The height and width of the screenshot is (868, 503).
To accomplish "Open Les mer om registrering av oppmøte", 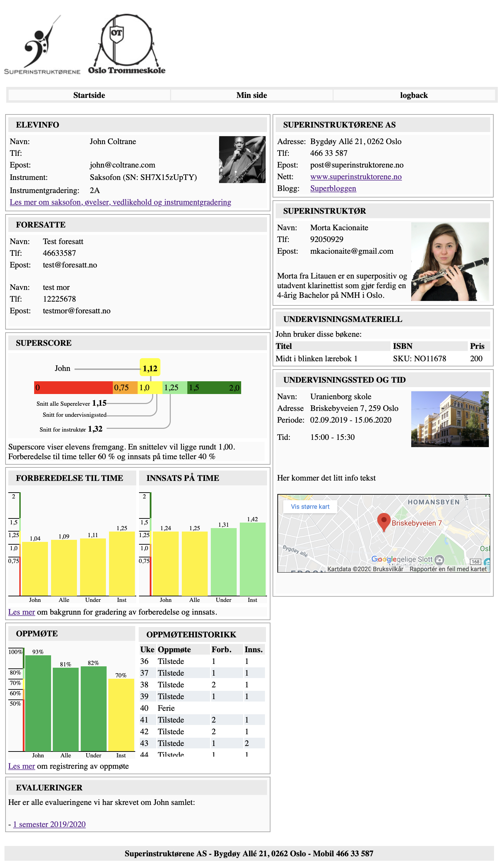I will click(x=21, y=766).
